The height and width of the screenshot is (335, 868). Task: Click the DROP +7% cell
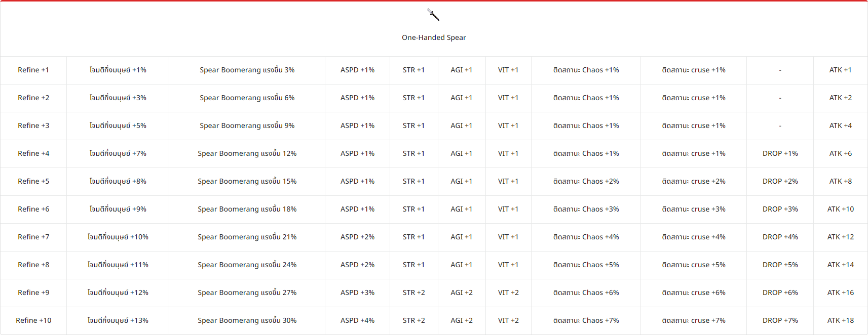click(x=780, y=320)
